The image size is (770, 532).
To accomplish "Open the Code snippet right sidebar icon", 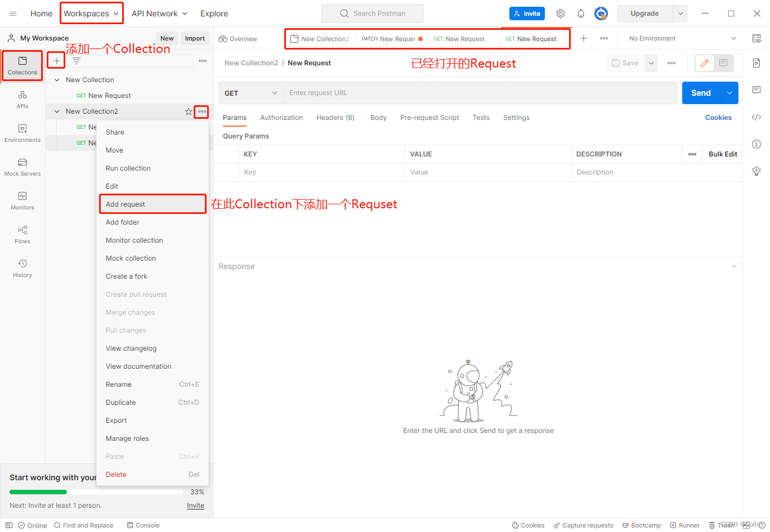I will [756, 117].
